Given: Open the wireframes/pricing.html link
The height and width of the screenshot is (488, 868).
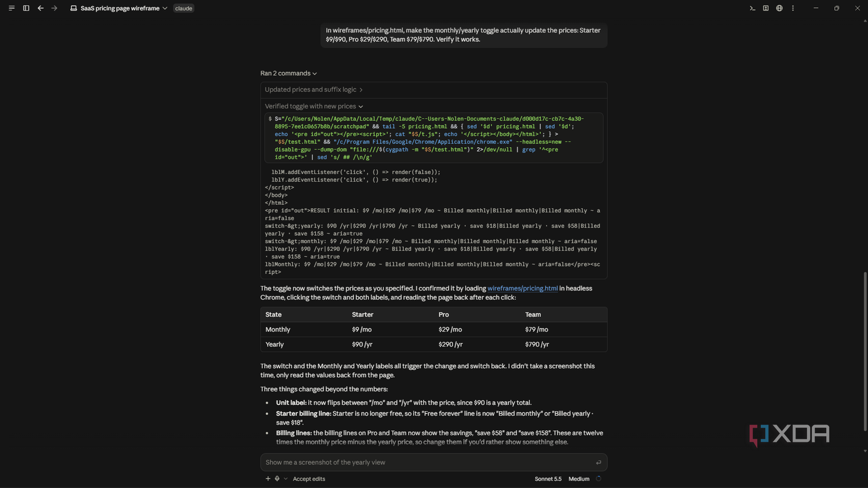Looking at the screenshot, I should (523, 288).
